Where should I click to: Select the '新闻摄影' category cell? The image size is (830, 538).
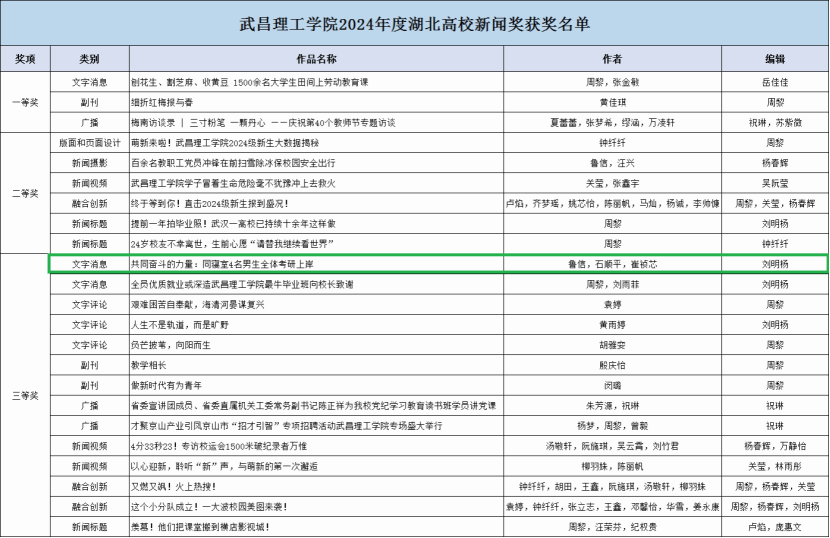pos(89,163)
